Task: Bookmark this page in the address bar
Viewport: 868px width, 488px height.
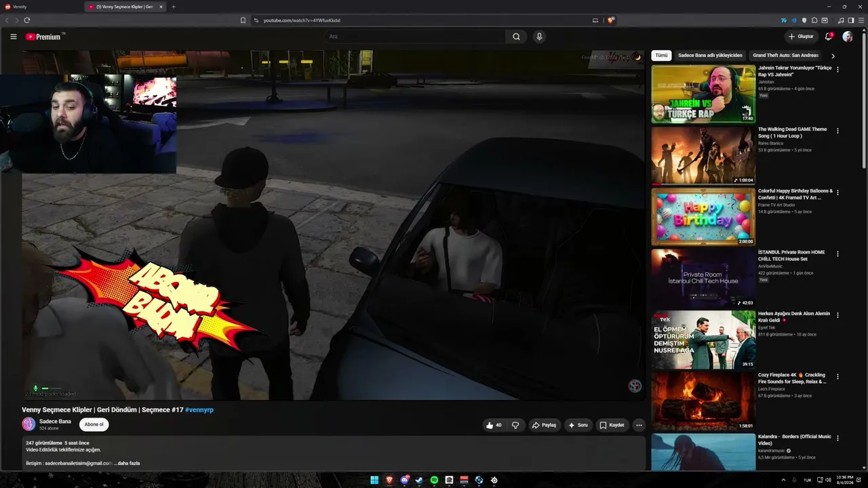Action: click(243, 20)
